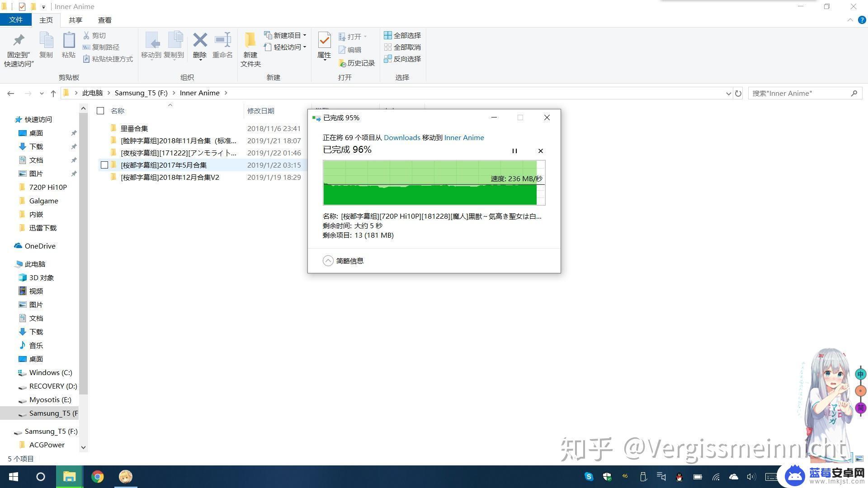The height and width of the screenshot is (488, 868).
Task: Toggle the checkbox in the column header
Action: tap(99, 110)
